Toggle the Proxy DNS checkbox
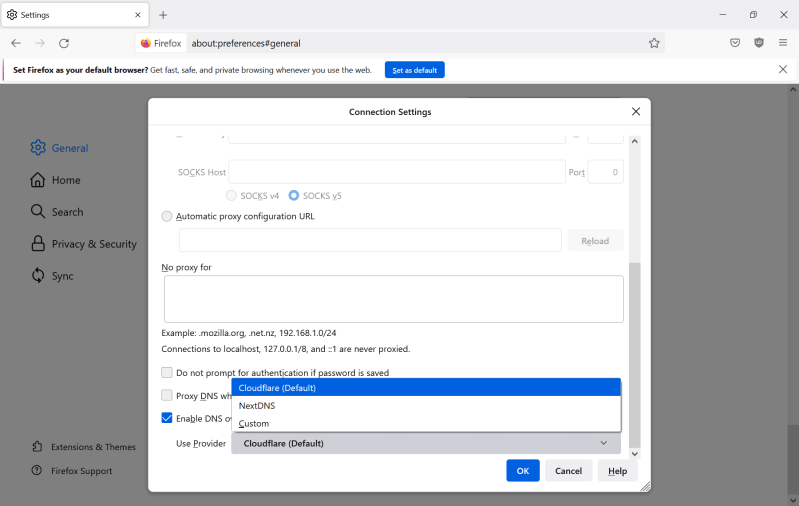Screen dimensions: 799x506 [x=167, y=395]
